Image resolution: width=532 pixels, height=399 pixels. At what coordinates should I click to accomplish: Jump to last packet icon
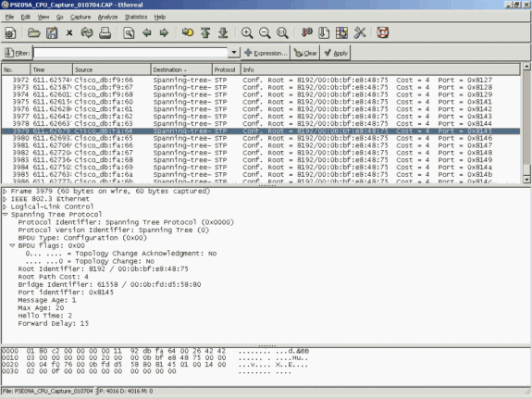click(x=223, y=33)
